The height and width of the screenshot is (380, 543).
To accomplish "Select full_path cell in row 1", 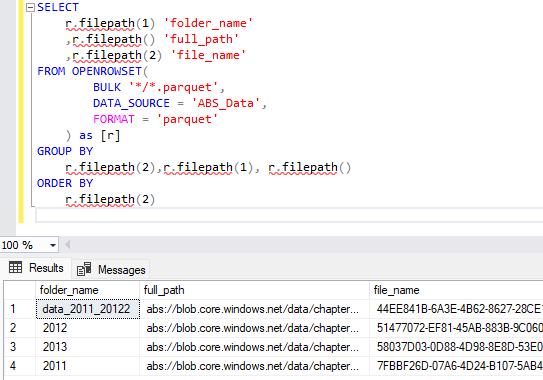I will 255,309.
